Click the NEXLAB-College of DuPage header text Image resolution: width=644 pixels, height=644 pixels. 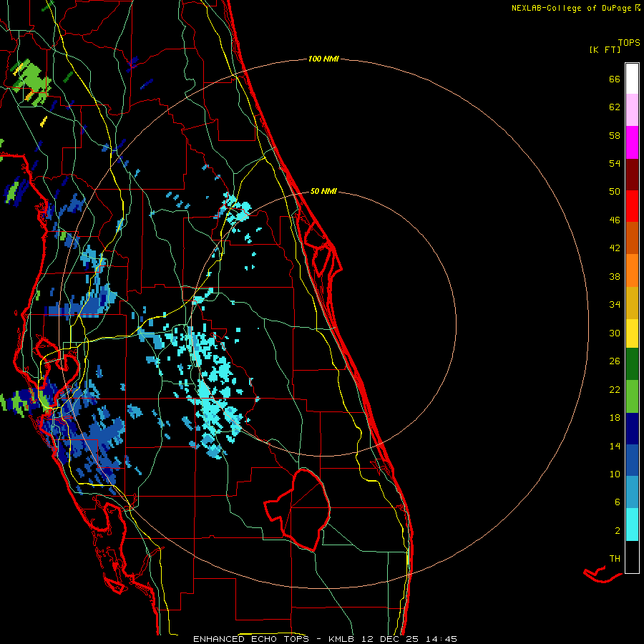point(571,8)
